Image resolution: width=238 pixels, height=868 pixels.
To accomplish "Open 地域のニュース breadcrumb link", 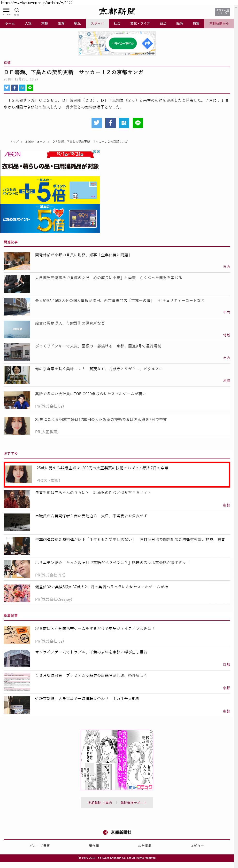I will pos(35,142).
